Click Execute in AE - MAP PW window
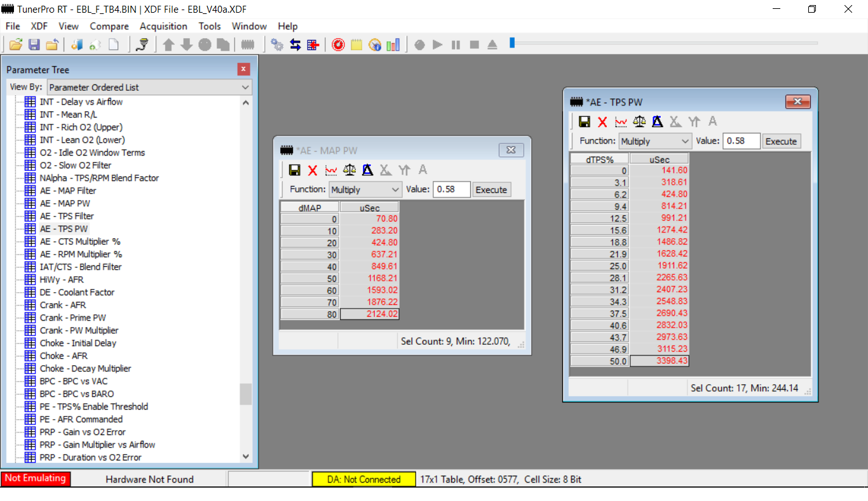This screenshot has width=868, height=501. [x=491, y=189]
